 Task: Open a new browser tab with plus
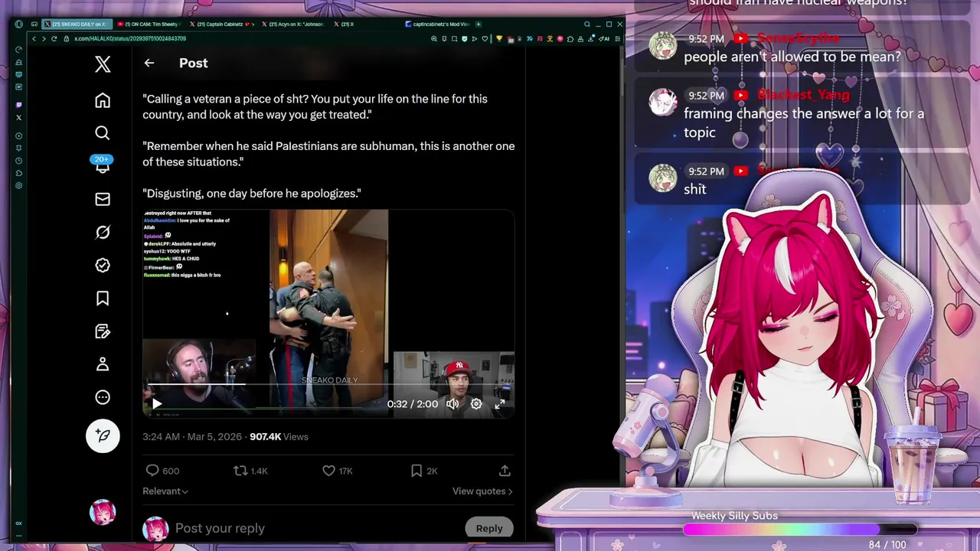(479, 24)
